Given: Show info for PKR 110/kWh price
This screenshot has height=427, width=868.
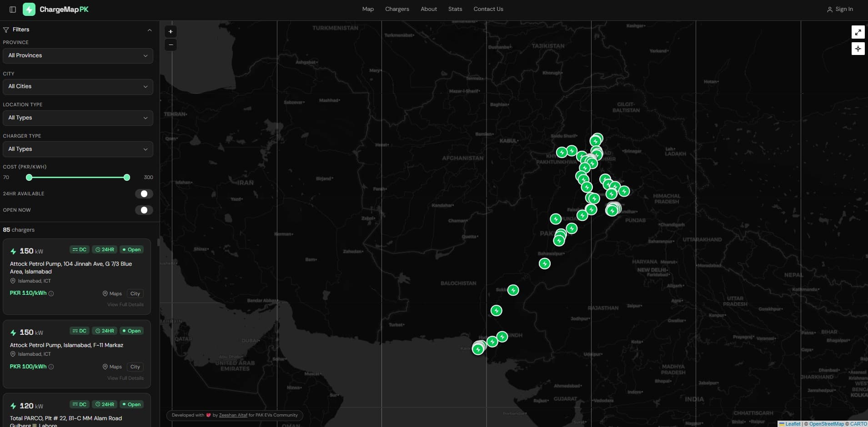Looking at the screenshot, I should pyautogui.click(x=51, y=293).
